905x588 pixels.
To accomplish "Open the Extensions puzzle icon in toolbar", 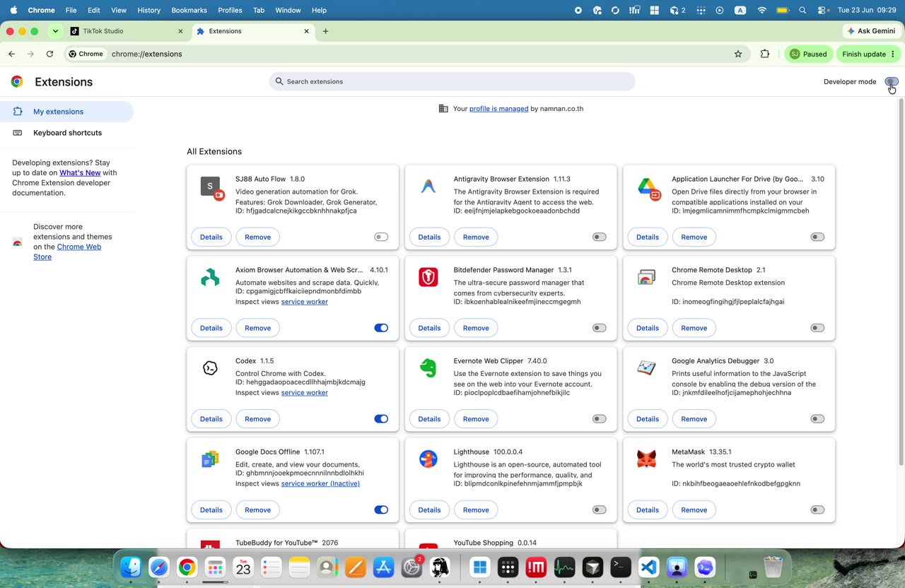I will pos(764,54).
